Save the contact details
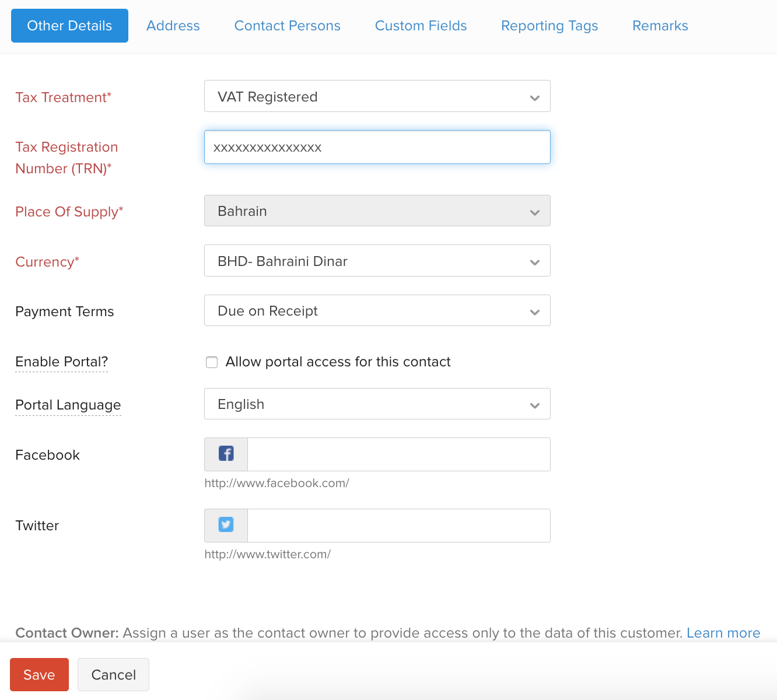Viewport: 777px width, 700px height. pyautogui.click(x=39, y=674)
